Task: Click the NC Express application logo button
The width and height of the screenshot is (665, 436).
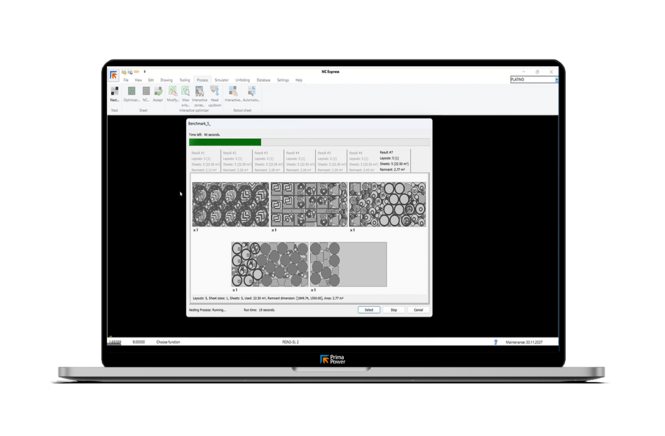Action: (114, 75)
